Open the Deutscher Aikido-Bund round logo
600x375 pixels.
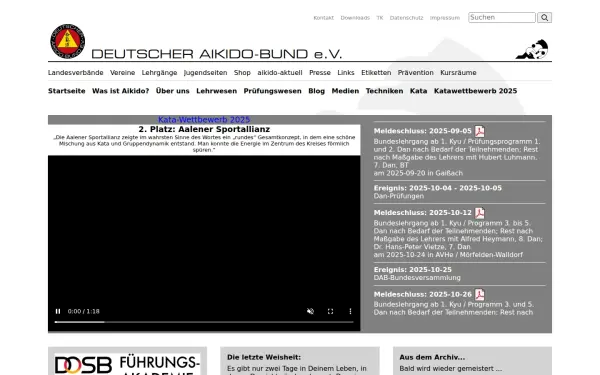coord(67,41)
